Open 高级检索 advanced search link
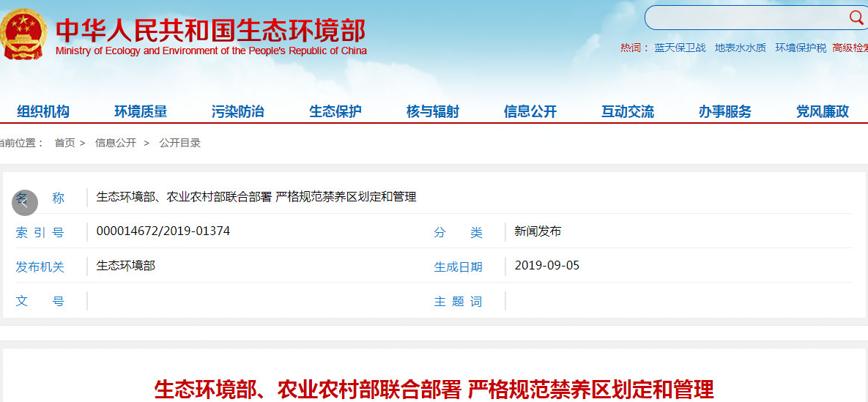868x402 pixels. coord(850,48)
